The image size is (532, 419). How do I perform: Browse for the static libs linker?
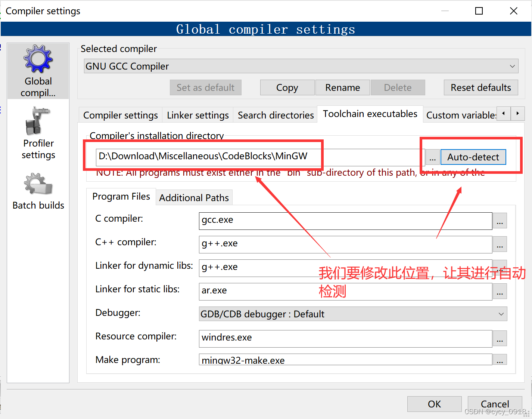click(500, 292)
